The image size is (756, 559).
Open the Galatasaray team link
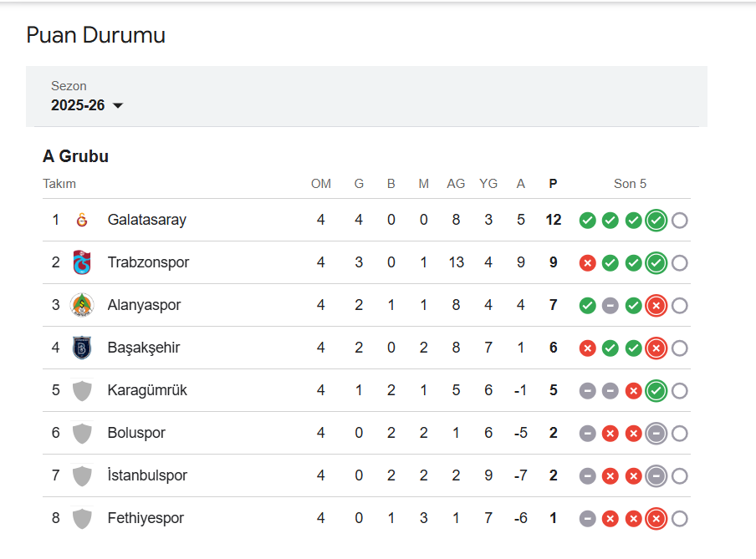(x=147, y=221)
